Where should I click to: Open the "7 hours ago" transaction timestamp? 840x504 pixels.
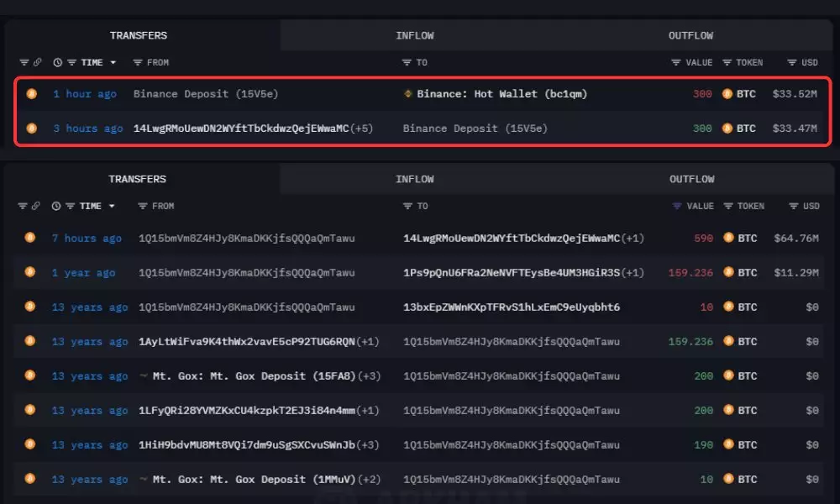[x=87, y=239]
